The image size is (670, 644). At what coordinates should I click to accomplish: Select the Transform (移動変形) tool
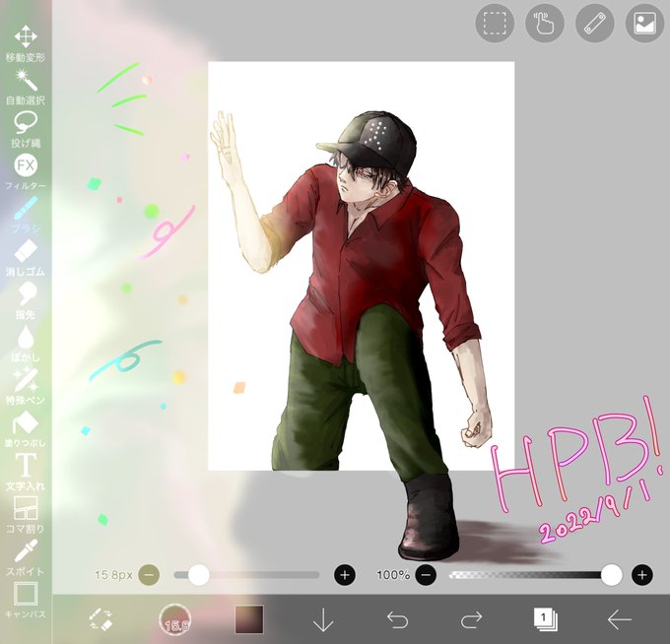click(x=26, y=43)
